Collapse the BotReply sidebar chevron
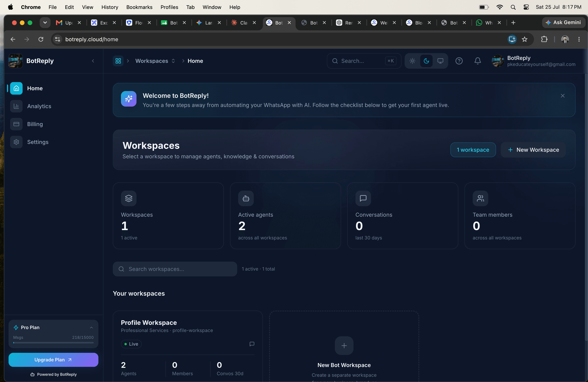 pyautogui.click(x=93, y=61)
